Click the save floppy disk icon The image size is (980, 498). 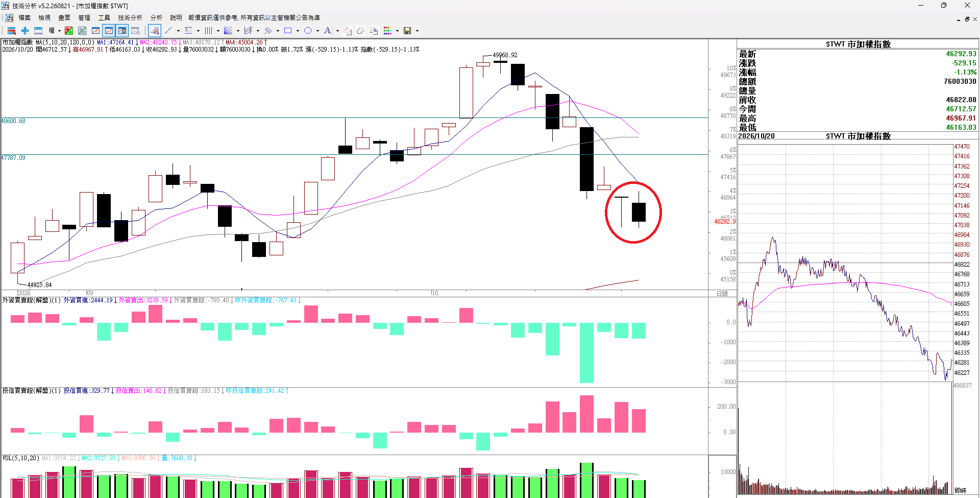tap(407, 31)
